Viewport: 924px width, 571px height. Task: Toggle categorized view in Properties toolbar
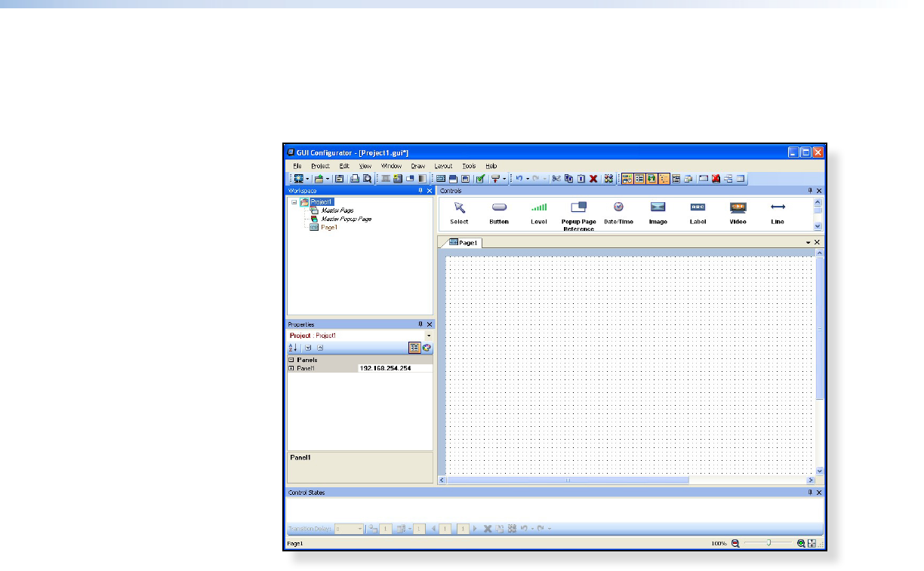[414, 348]
